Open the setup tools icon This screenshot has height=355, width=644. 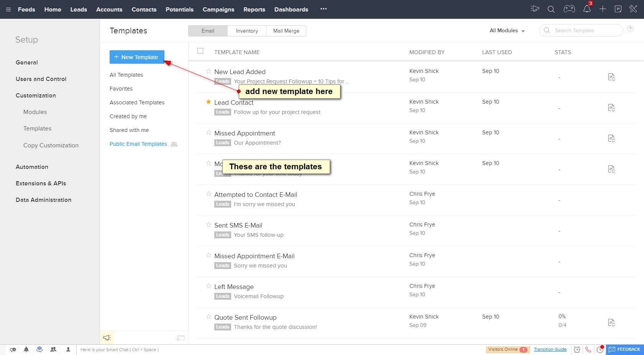click(633, 9)
